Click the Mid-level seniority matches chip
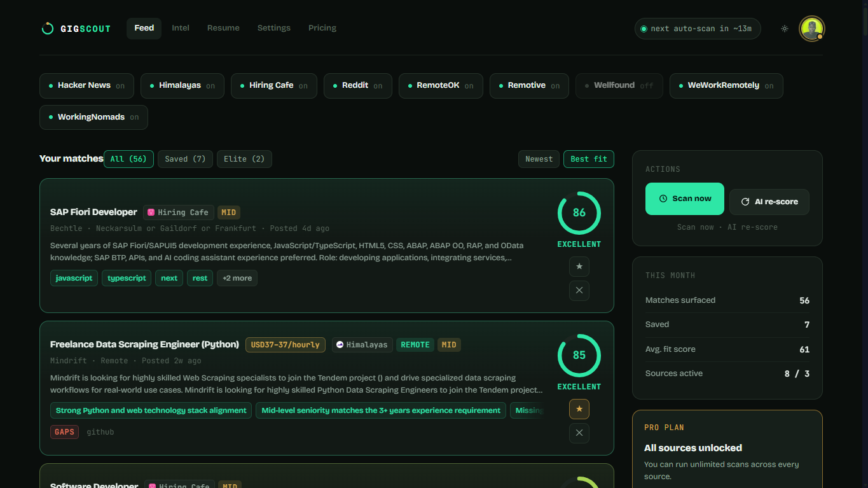 [381, 410]
